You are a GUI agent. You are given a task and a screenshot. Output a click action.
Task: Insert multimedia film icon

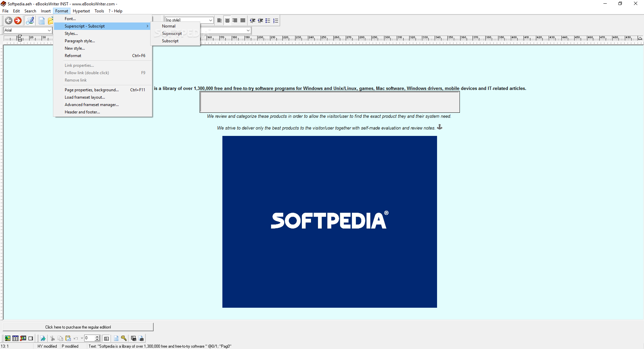(23, 338)
